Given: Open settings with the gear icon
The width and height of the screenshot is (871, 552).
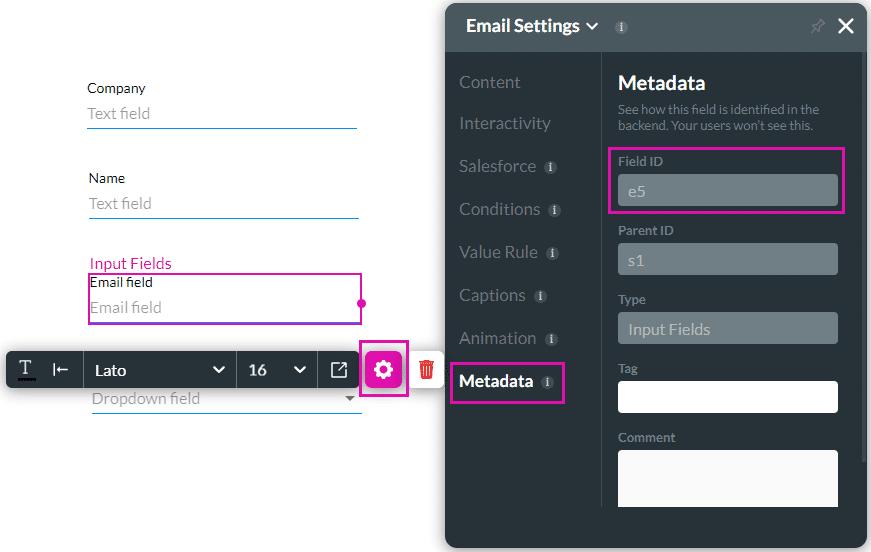Looking at the screenshot, I should click(x=384, y=370).
